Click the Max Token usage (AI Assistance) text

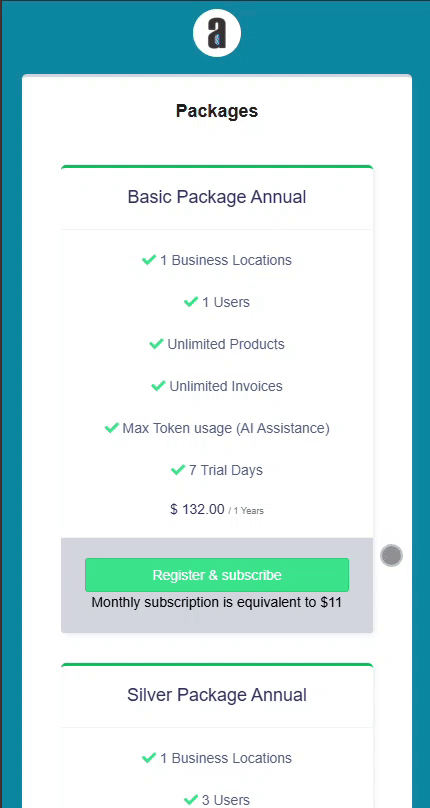point(226,428)
